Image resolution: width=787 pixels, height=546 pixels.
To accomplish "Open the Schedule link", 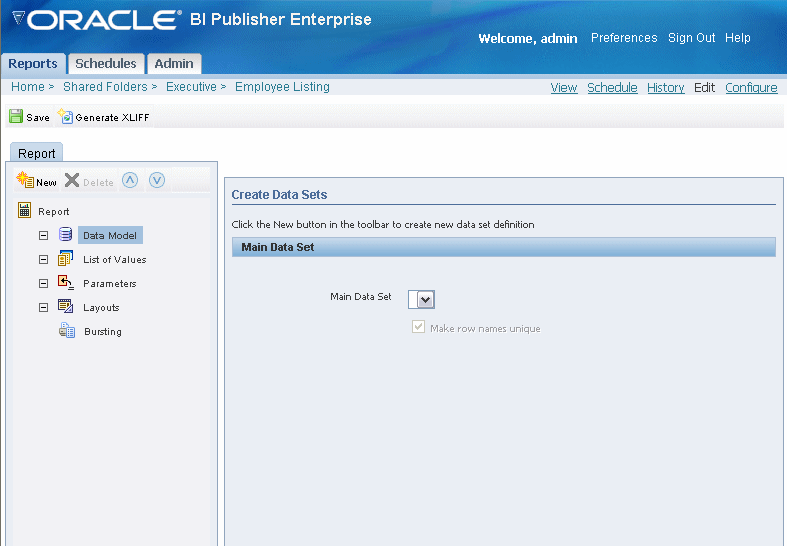I will coord(612,88).
